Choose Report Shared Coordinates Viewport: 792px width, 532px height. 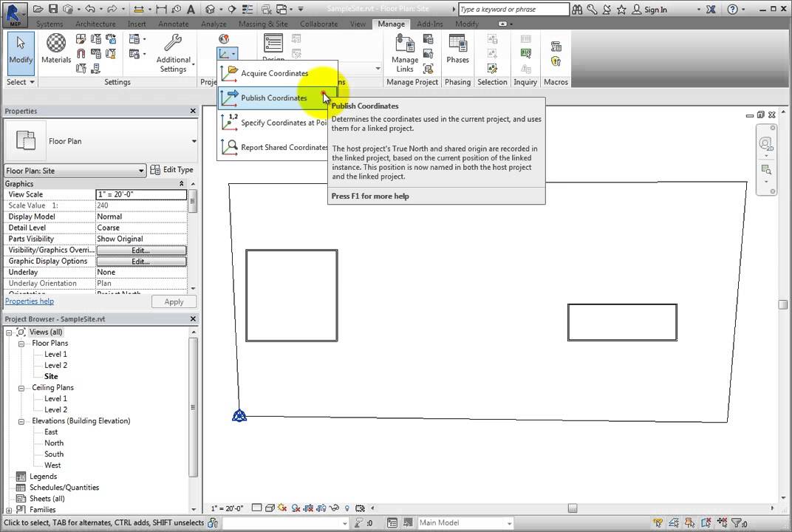coord(273,148)
